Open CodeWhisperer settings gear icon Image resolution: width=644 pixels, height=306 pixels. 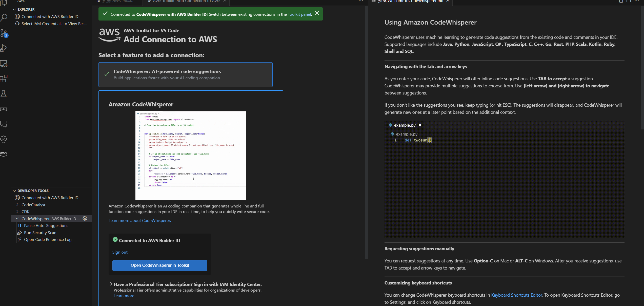click(x=85, y=218)
